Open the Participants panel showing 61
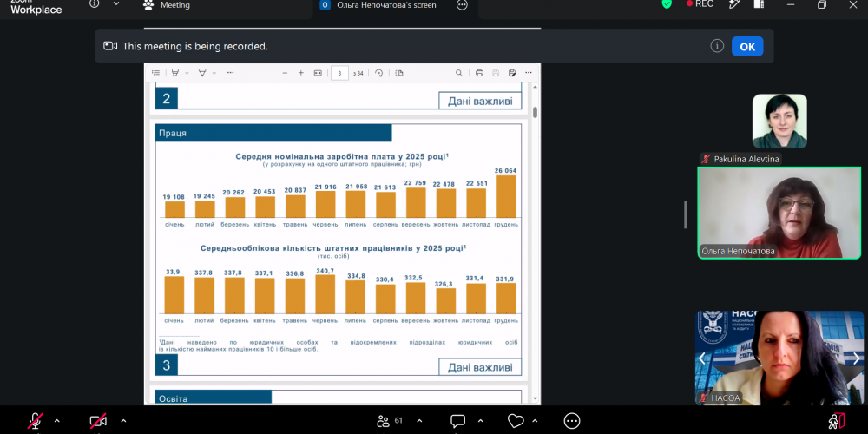The image size is (868, 434). [390, 421]
